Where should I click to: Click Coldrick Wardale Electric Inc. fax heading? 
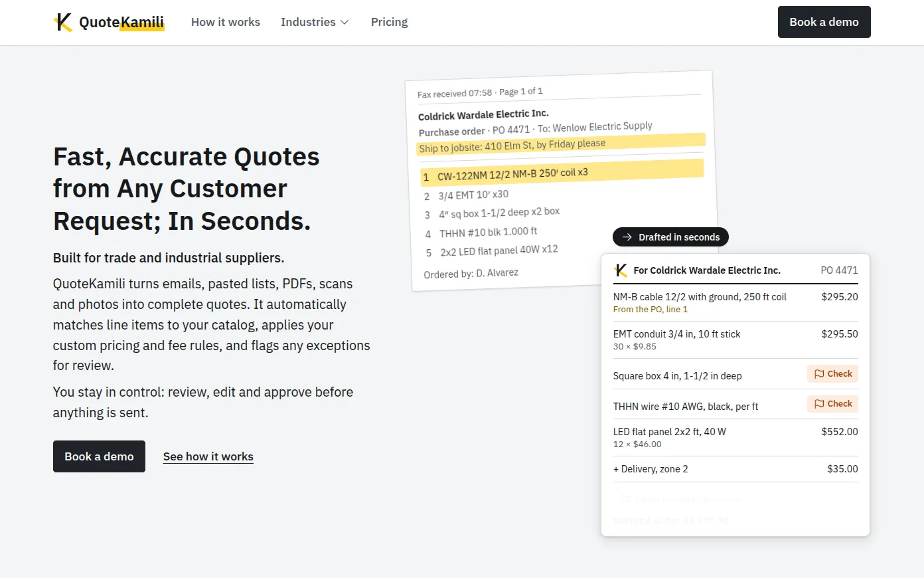click(x=483, y=115)
